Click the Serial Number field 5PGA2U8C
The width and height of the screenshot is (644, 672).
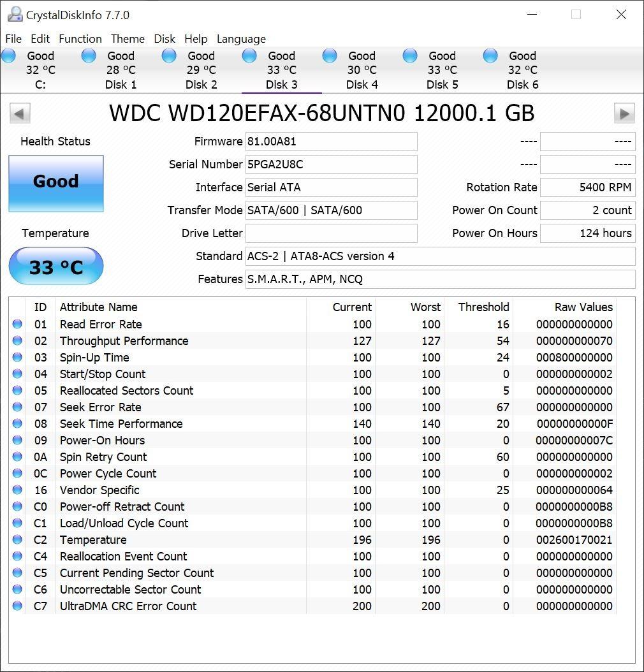[x=331, y=164]
